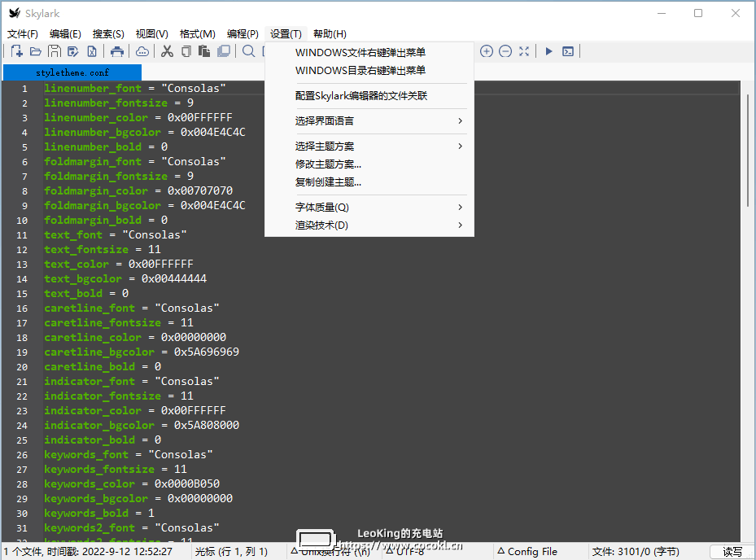Screen dimensions: 756x560
Task: Click line number 1 in the gutter
Action: pyautogui.click(x=24, y=89)
